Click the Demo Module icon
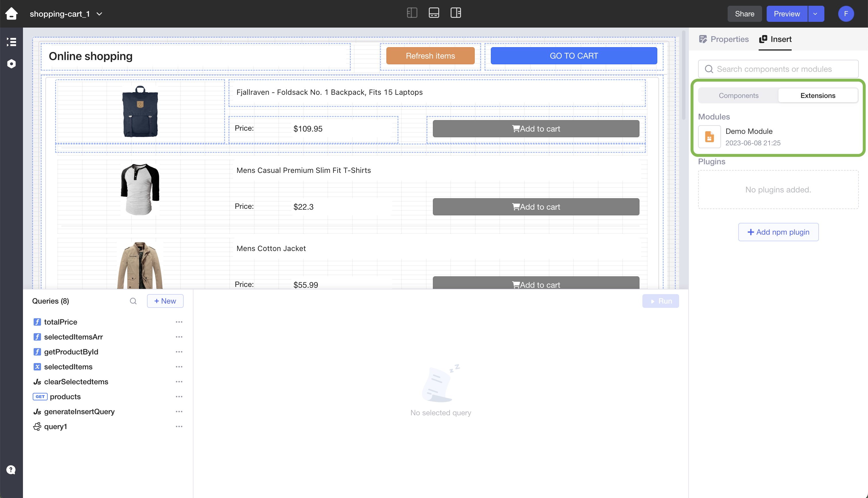The image size is (868, 498). point(710,137)
